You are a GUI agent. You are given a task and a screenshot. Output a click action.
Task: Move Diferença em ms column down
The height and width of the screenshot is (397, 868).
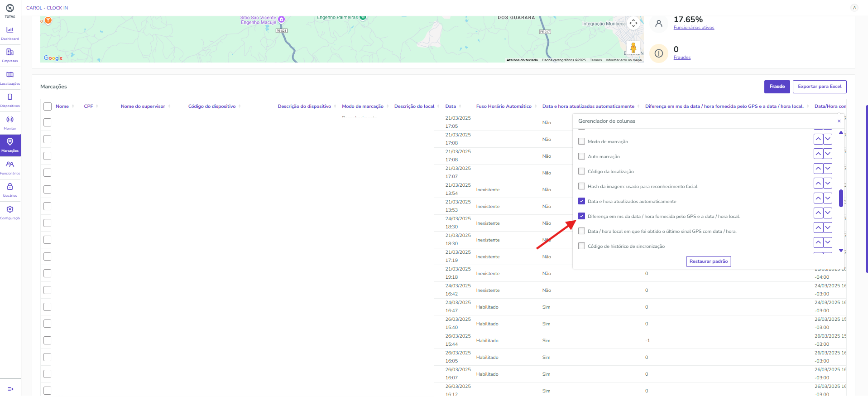click(x=828, y=213)
